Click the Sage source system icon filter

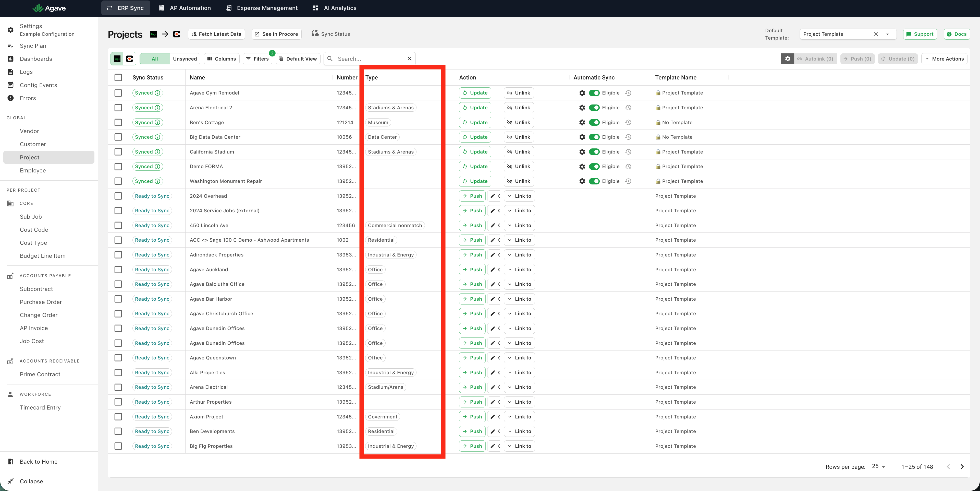[117, 59]
